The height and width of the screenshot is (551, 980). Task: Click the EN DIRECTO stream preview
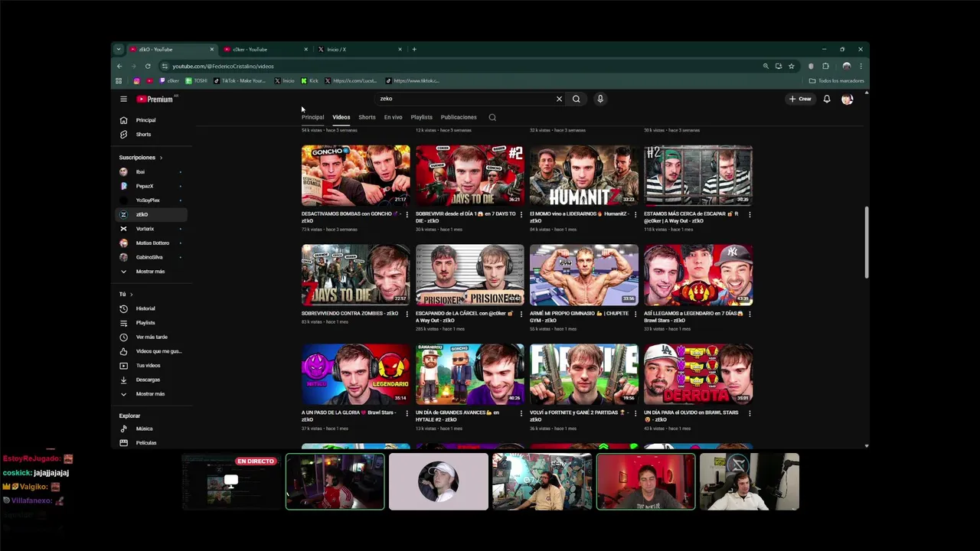231,481
